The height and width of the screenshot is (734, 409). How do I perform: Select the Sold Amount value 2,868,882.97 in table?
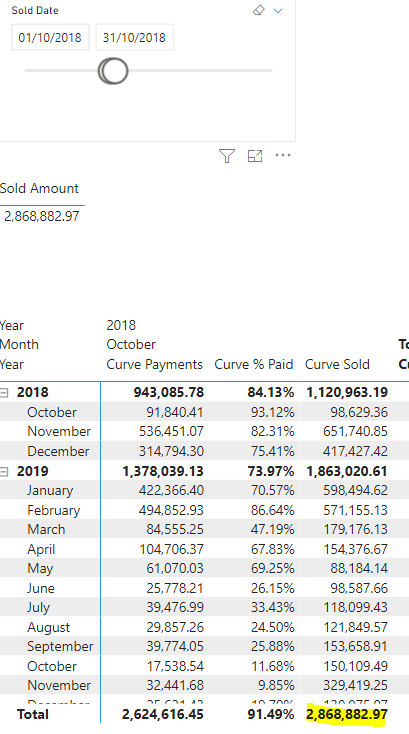42,216
